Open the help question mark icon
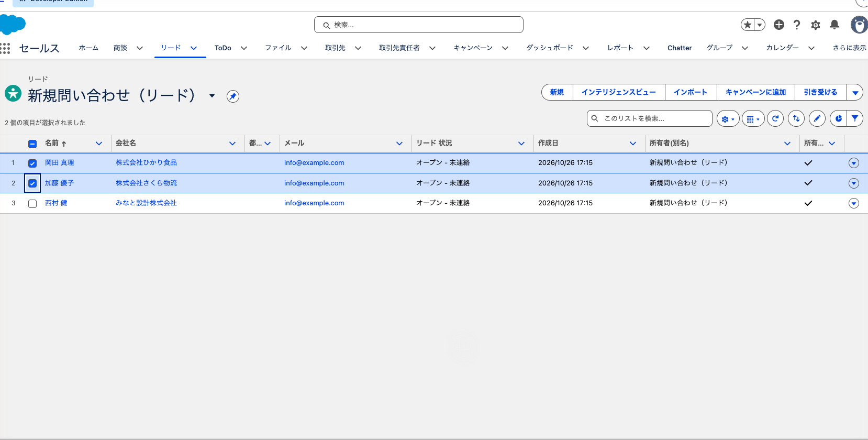The width and height of the screenshot is (868, 440). click(797, 25)
